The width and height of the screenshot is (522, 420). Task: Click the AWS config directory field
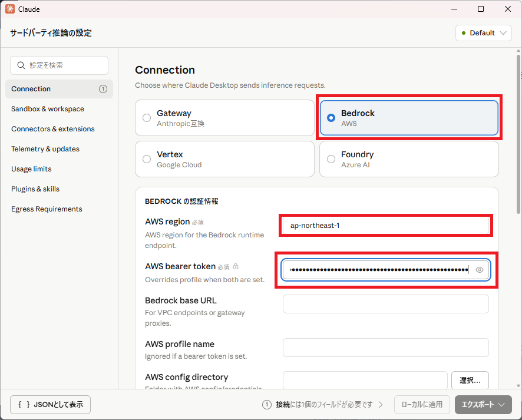365,380
